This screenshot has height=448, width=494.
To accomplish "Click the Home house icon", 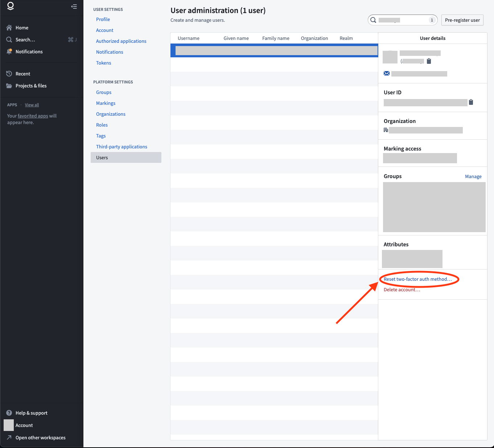I will click(x=9, y=28).
